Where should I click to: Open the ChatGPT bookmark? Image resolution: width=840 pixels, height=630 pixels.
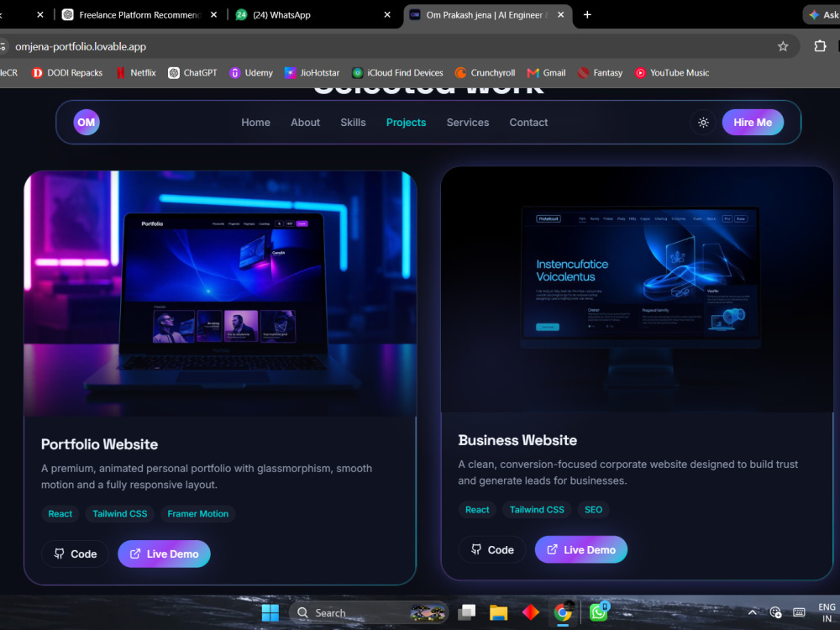click(192, 73)
